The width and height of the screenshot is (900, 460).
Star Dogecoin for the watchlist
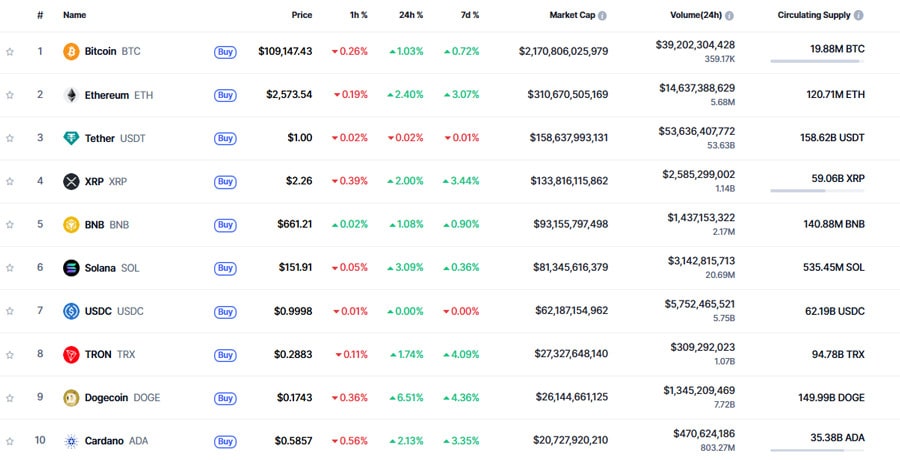tap(10, 398)
